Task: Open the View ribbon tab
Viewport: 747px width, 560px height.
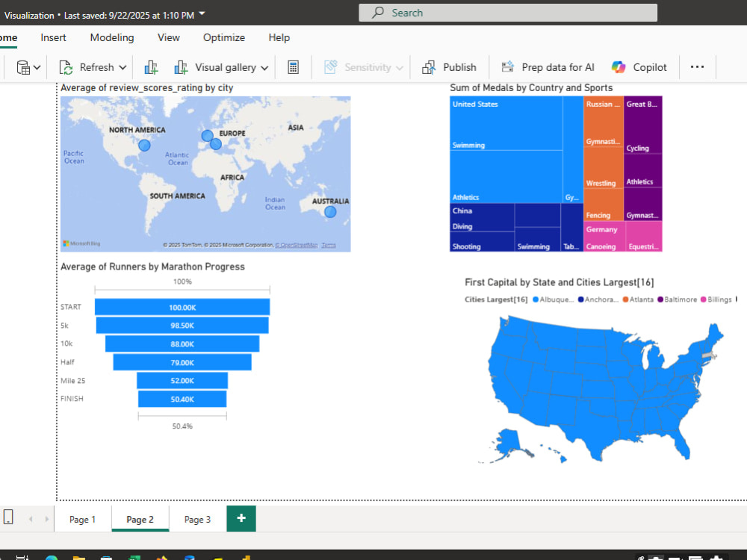Action: [169, 37]
